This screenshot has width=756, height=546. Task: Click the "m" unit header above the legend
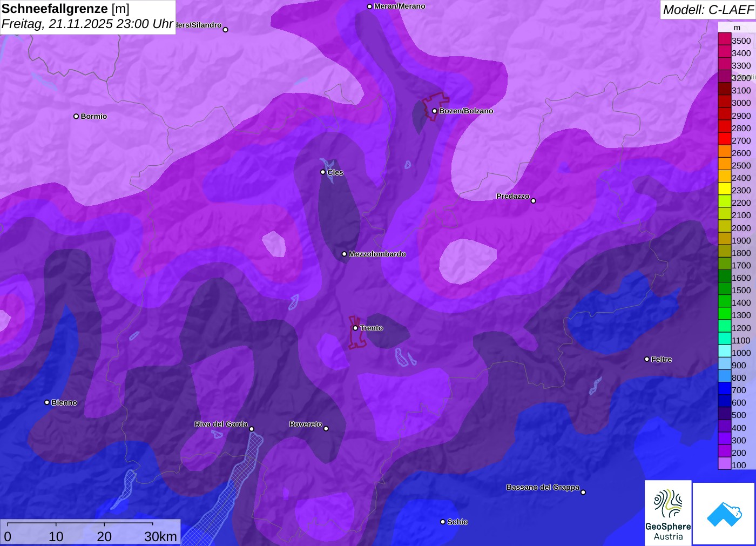[737, 28]
